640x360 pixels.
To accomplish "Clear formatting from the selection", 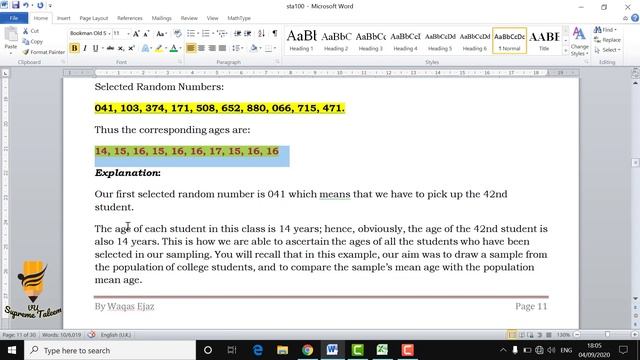I will (178, 34).
